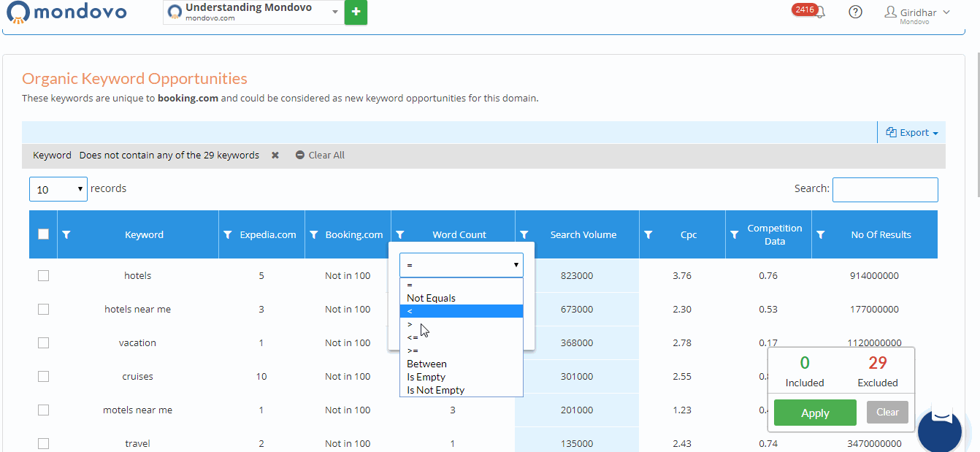The width and height of the screenshot is (980, 452).
Task: Select the 'Not Equals' operator option
Action: point(462,298)
